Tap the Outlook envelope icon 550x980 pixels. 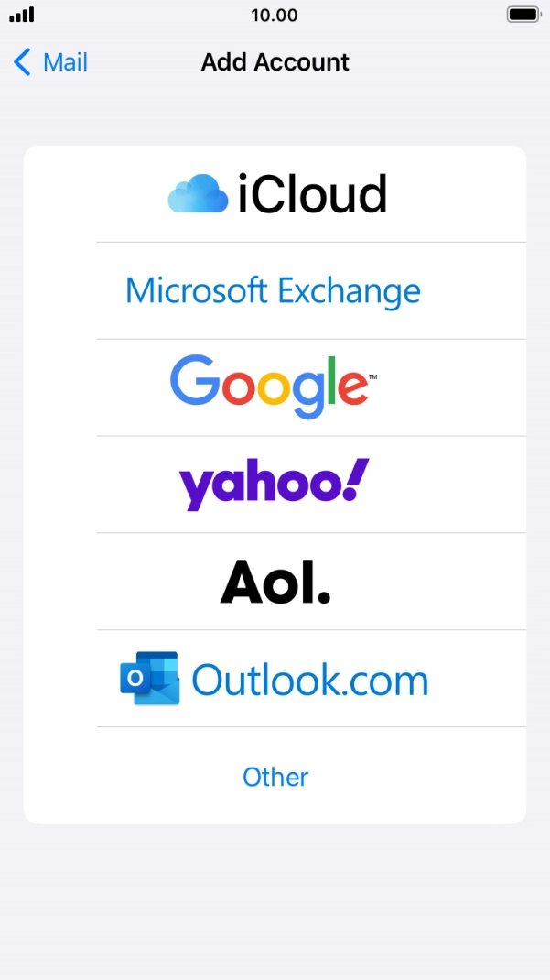point(150,678)
